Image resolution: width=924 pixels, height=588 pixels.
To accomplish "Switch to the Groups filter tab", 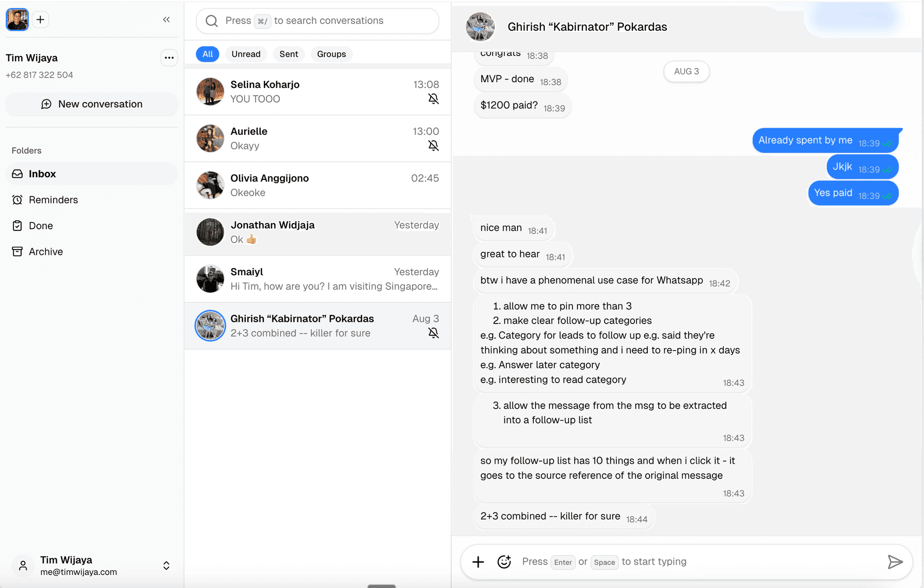I will [331, 54].
